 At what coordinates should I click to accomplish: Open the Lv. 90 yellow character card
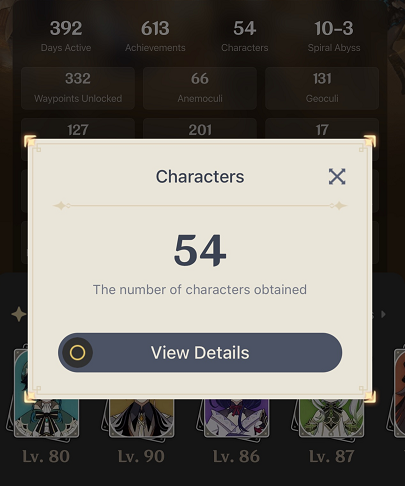(x=141, y=418)
